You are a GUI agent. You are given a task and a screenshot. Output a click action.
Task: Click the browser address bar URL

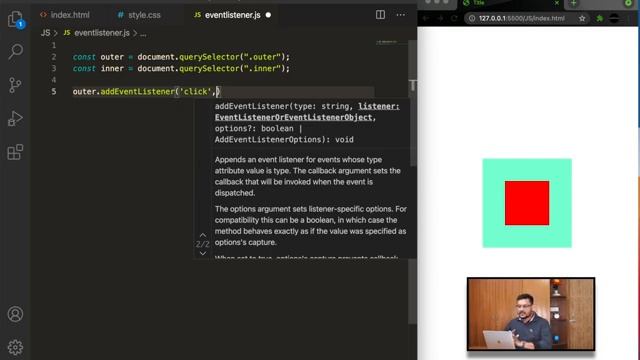point(522,18)
